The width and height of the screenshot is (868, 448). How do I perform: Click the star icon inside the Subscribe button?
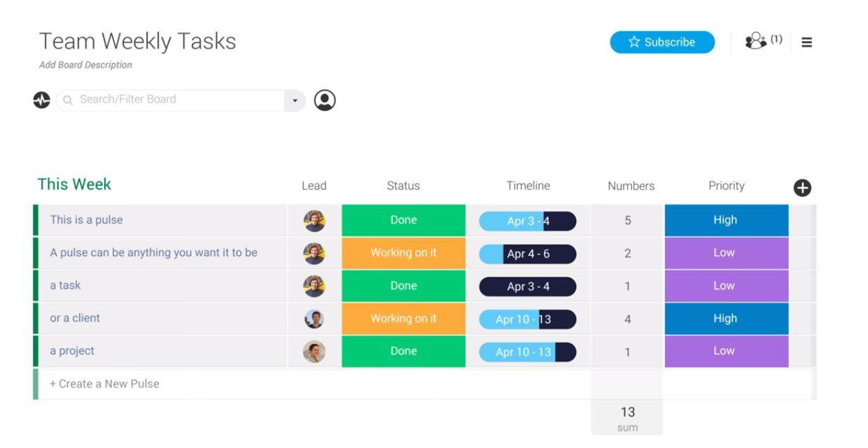tap(633, 41)
